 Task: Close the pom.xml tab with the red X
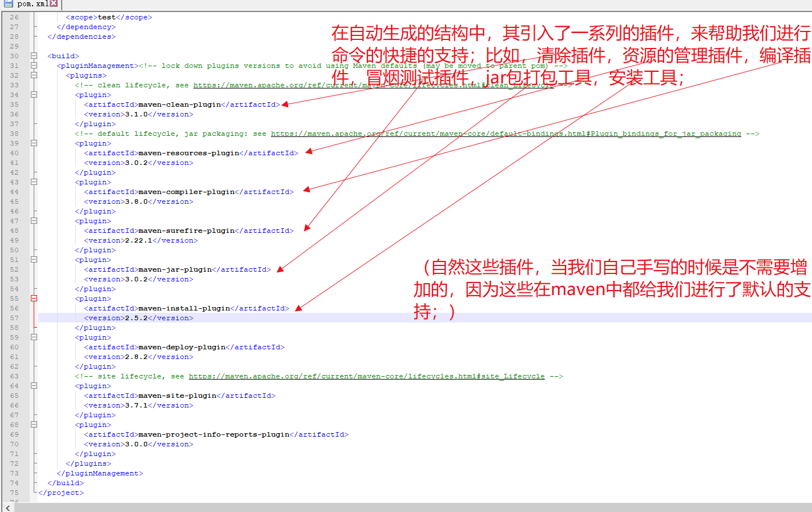click(x=54, y=3)
